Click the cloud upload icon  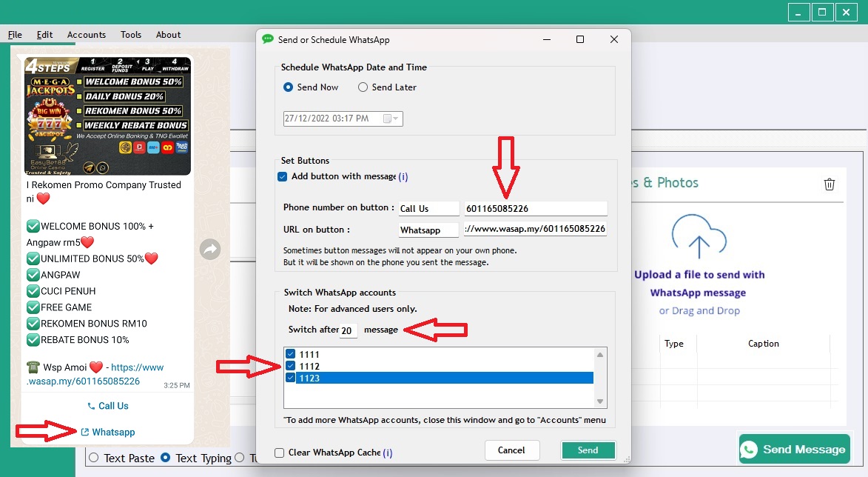tap(699, 236)
